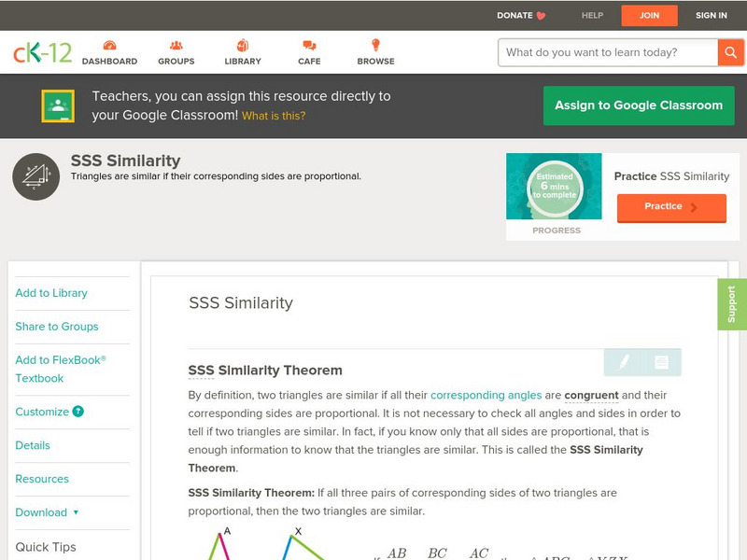The width and height of the screenshot is (747, 560).
Task: Focus the What do you want to learn search field
Action: (x=608, y=52)
